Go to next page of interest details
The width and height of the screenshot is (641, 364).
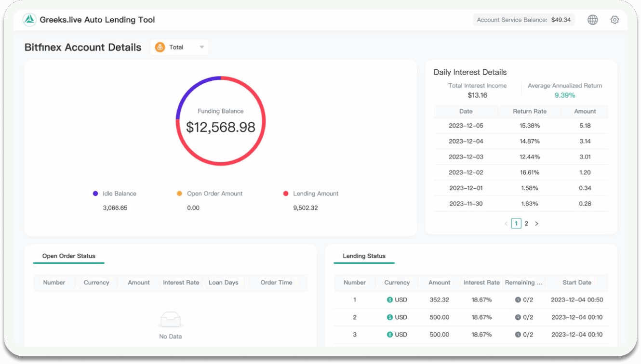click(536, 223)
